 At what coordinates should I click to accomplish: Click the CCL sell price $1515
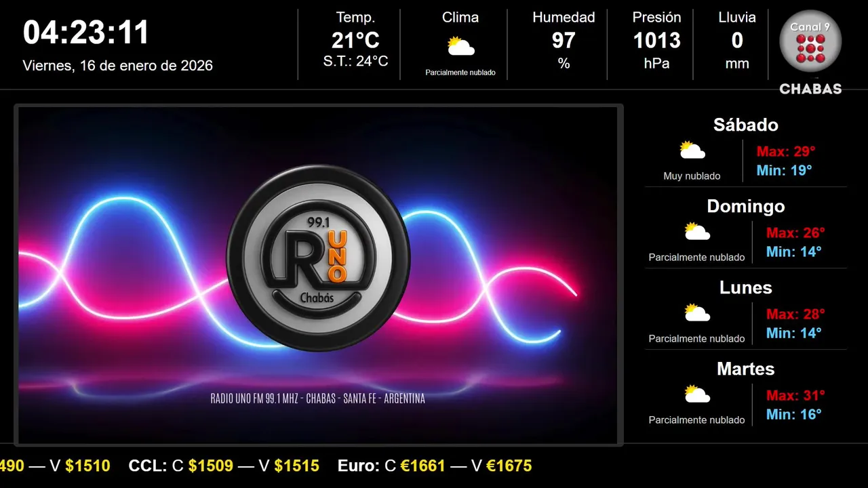[x=297, y=466]
